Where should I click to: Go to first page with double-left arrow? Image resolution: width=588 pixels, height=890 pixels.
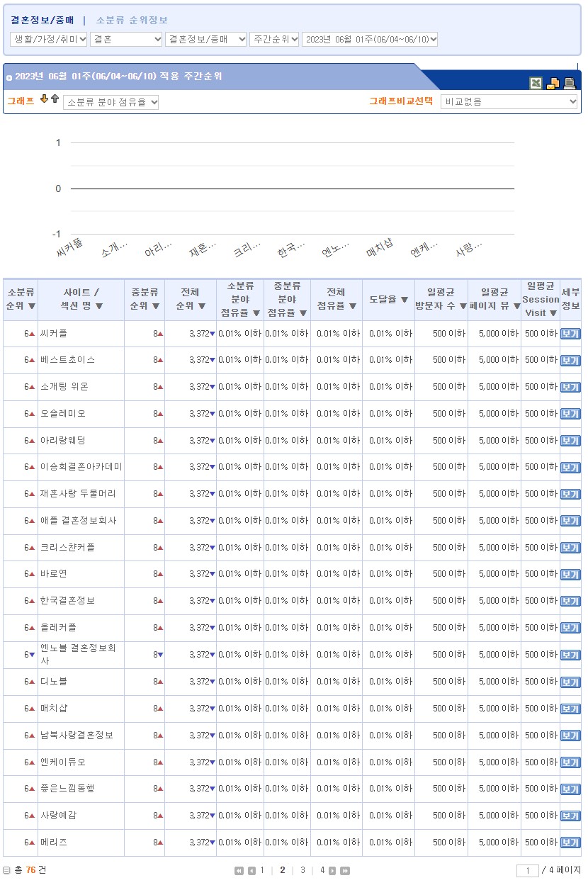[x=239, y=871]
